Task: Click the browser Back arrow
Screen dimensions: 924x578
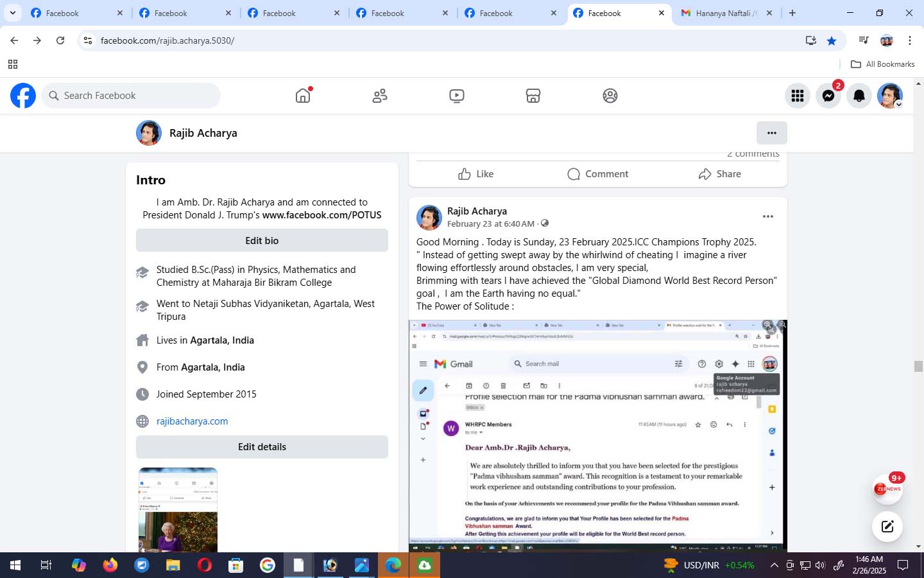Action: 14,40
